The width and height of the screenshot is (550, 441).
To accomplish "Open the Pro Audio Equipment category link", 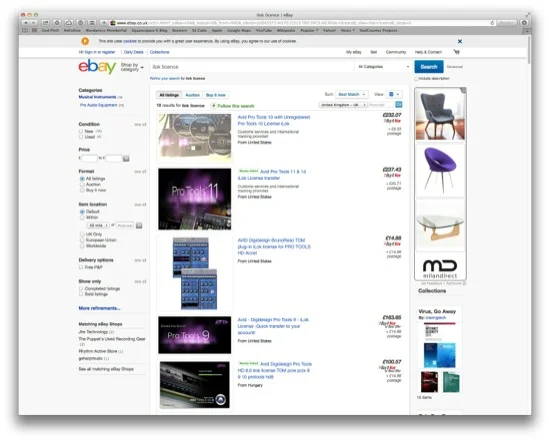I will click(98, 105).
